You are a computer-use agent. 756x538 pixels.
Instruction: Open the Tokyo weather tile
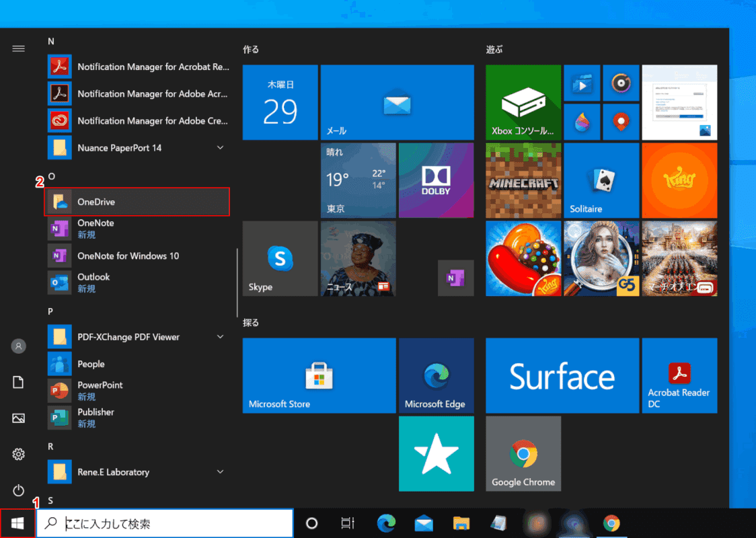(358, 180)
